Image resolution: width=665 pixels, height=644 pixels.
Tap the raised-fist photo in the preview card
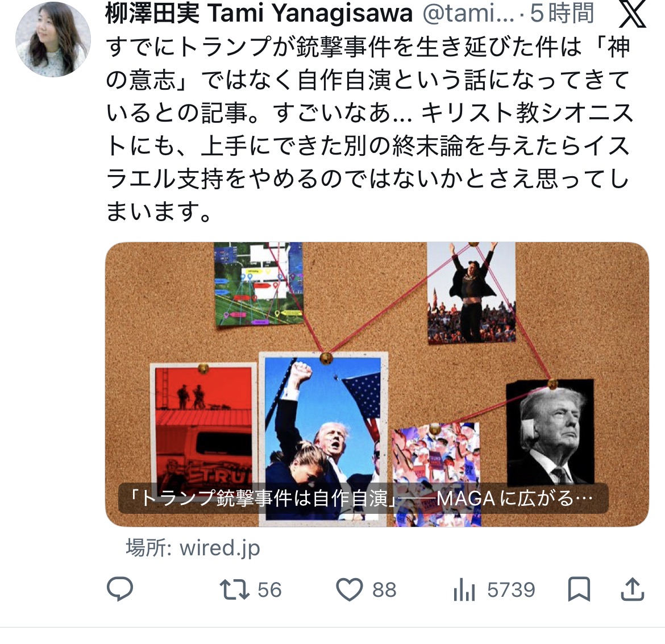coord(323,439)
